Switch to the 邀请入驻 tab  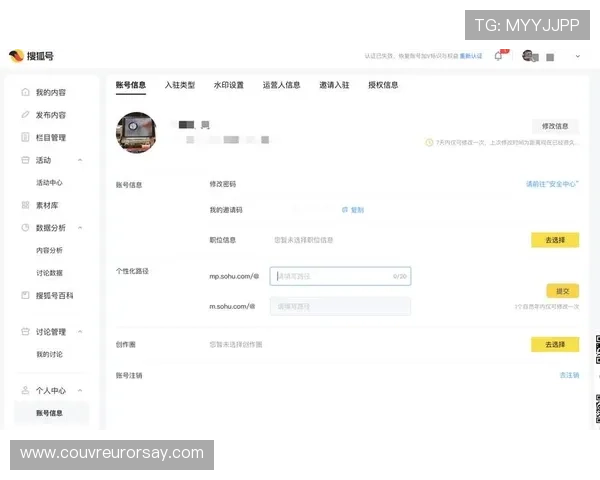tap(334, 85)
